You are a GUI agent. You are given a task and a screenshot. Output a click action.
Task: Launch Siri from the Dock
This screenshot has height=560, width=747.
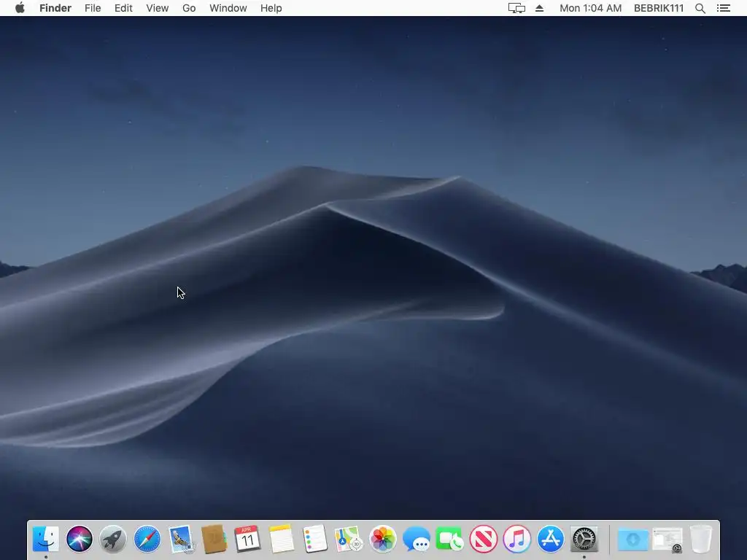79,539
